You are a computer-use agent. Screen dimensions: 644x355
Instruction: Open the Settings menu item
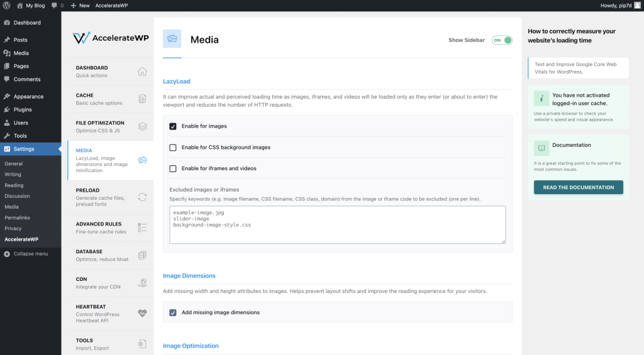(x=31, y=149)
